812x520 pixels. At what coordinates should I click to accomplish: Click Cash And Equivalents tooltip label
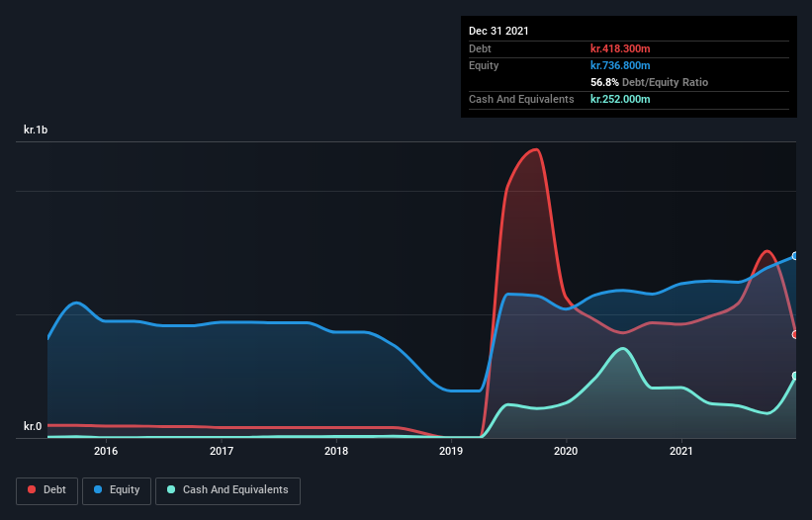point(521,99)
